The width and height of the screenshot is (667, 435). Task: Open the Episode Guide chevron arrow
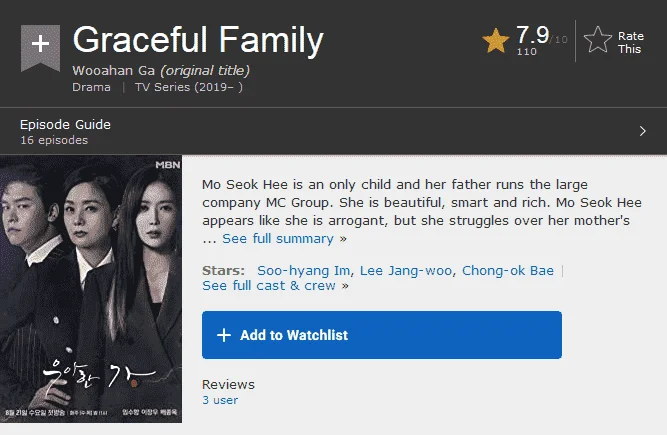(x=642, y=131)
